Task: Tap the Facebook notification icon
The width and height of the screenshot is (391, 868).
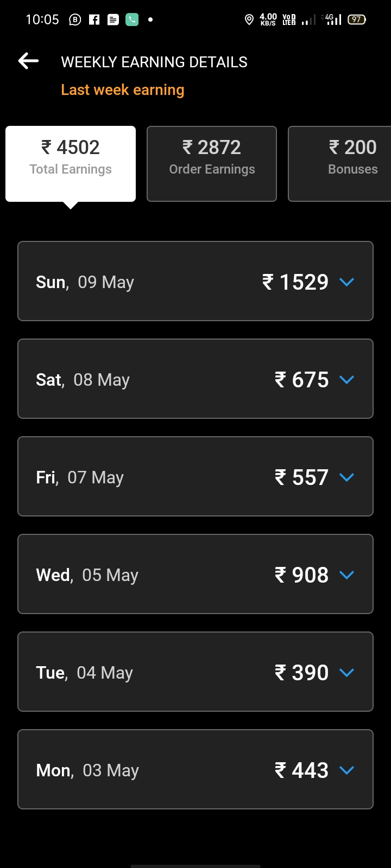Action: click(94, 20)
